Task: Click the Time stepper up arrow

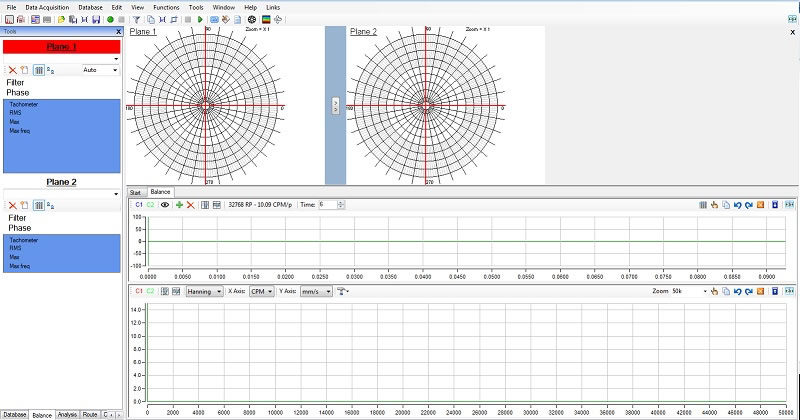Action: (x=341, y=202)
